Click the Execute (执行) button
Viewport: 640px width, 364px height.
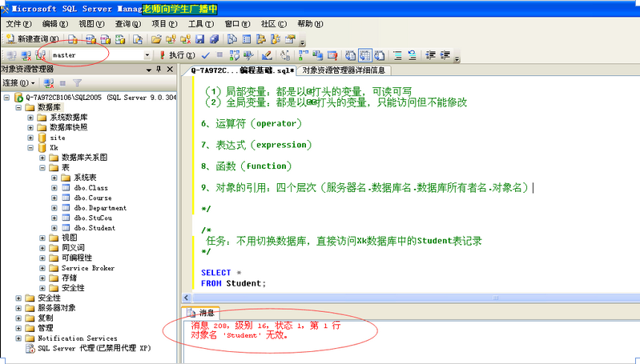point(177,55)
